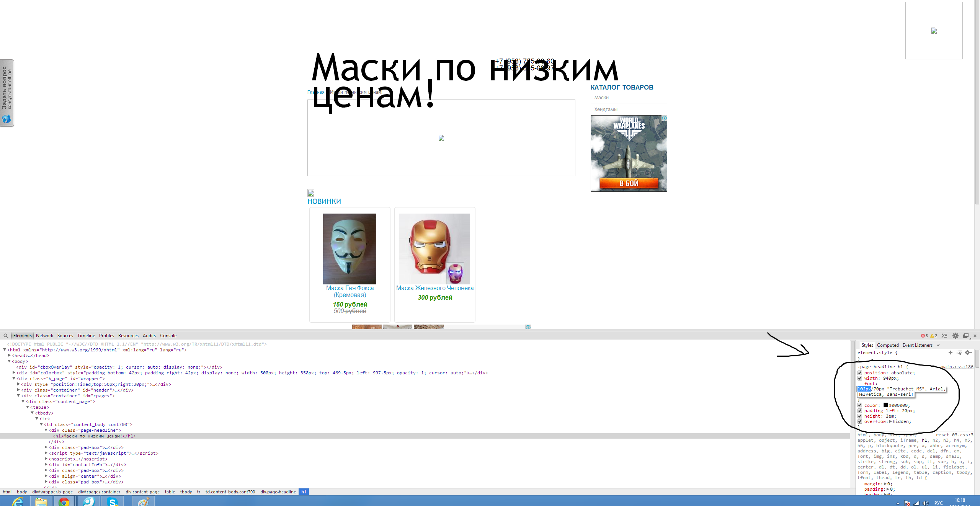Show the console drawer icon

[944, 336]
